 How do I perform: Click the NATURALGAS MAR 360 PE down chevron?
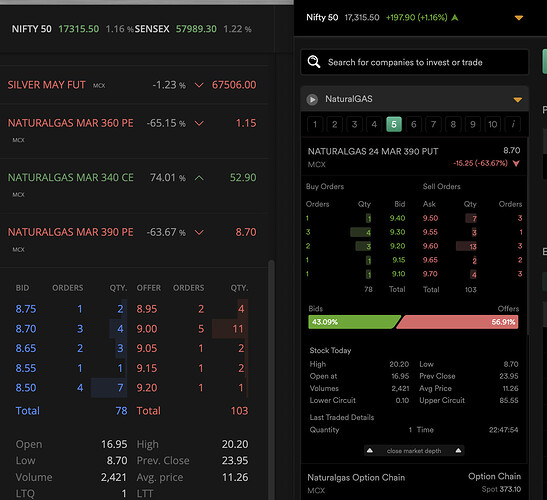[199, 123]
